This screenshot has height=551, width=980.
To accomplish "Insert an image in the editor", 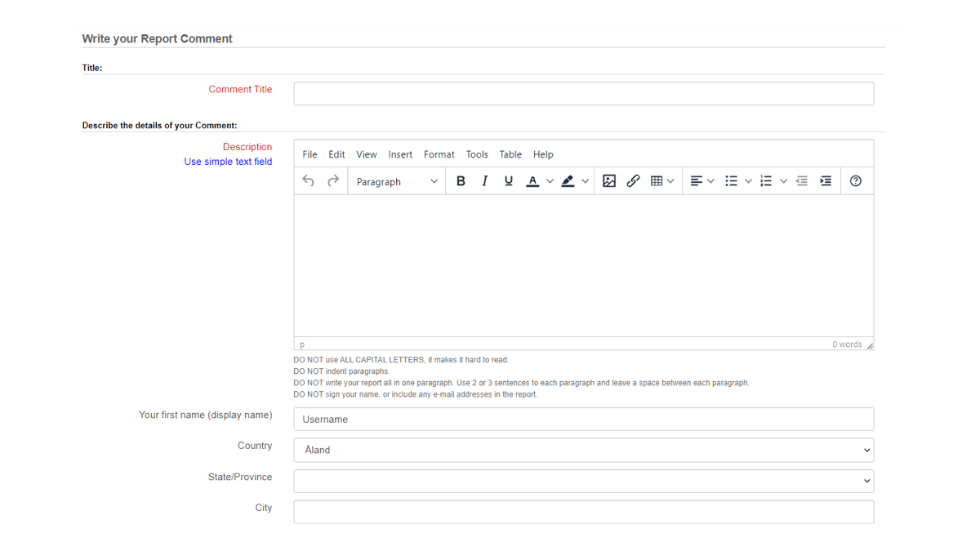I will click(609, 180).
